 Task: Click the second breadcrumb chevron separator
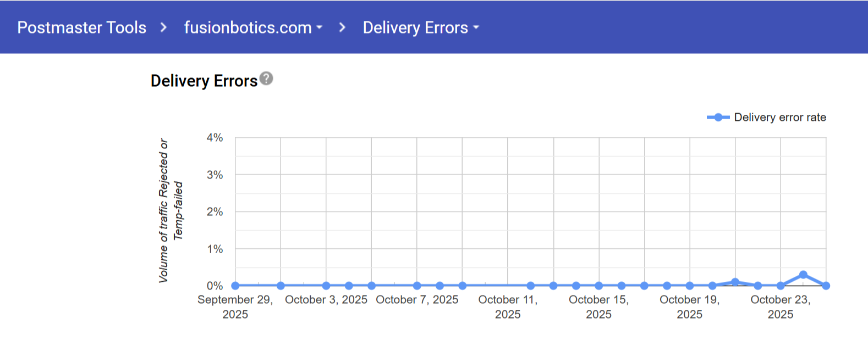coord(342,27)
